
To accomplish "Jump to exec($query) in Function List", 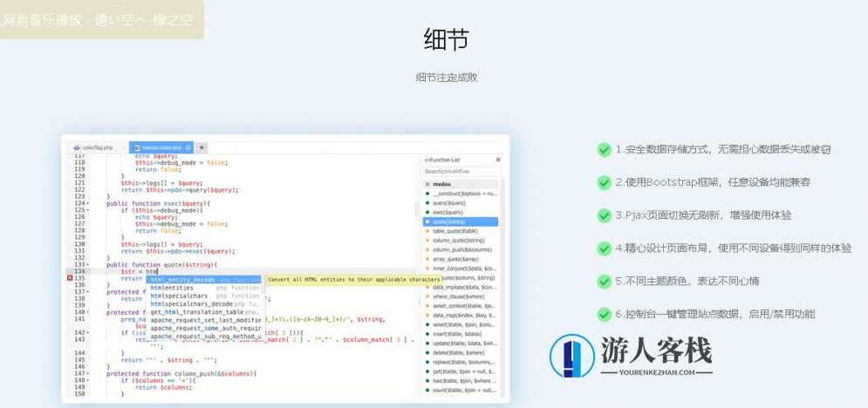I will pos(461,213).
